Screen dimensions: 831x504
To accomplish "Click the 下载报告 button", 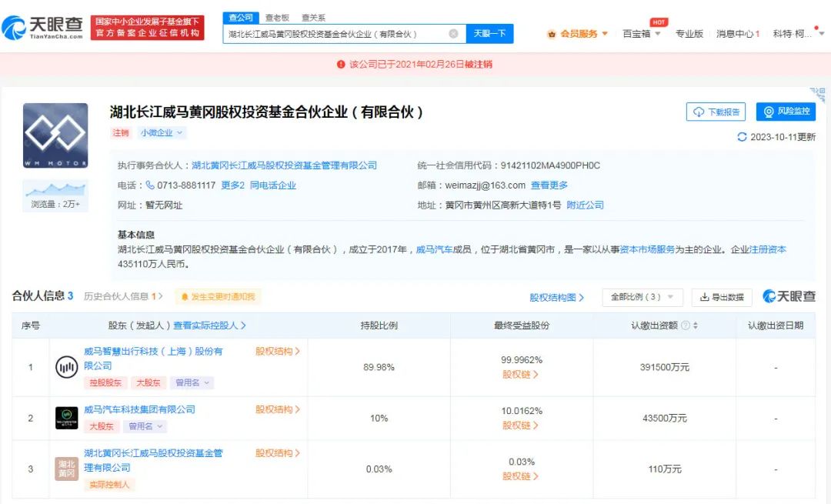I will [716, 112].
